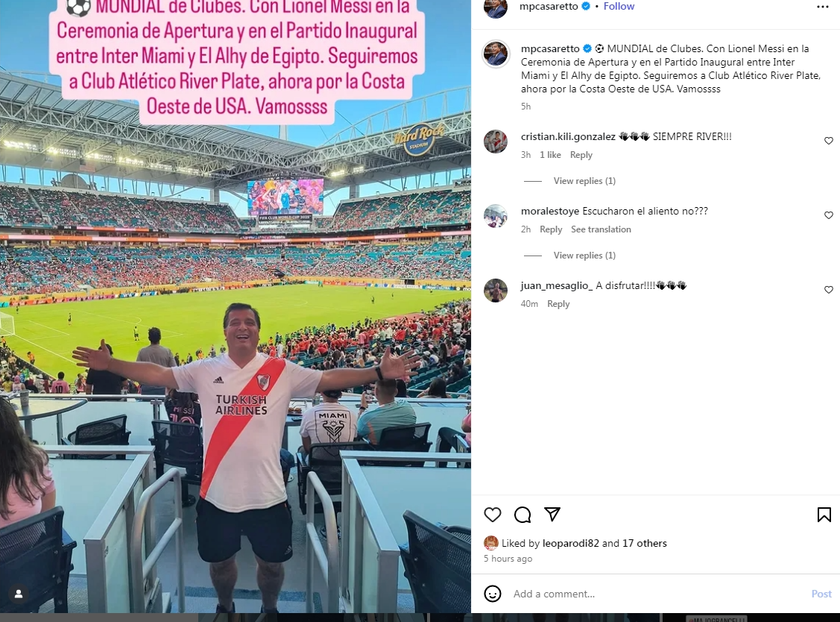
Task: Share the post via paper plane icon
Action: [552, 515]
